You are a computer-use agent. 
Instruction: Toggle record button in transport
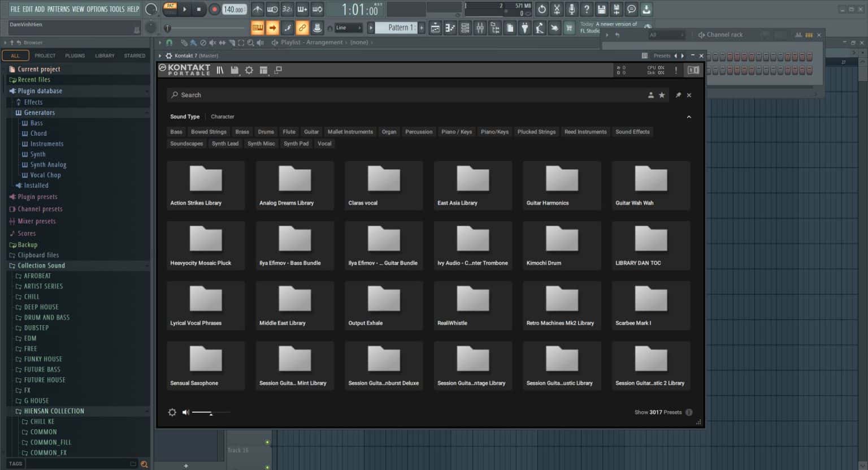pyautogui.click(x=214, y=9)
